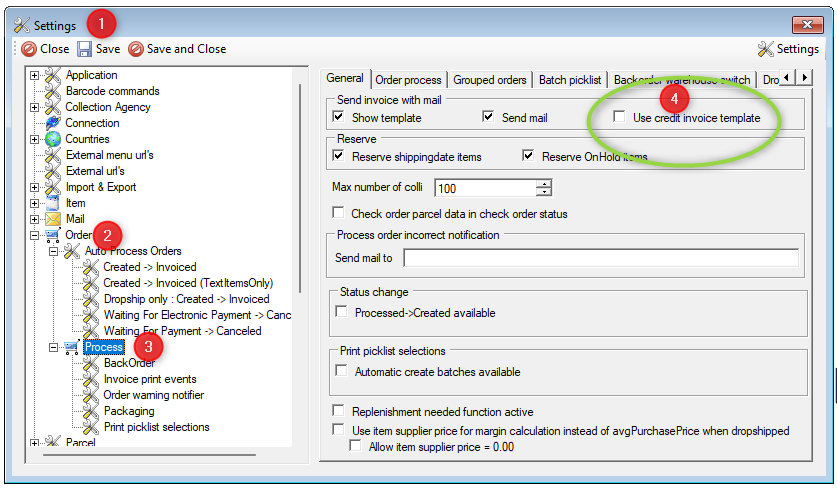Switch to the General tab
Viewport: 837px width, 490px height.
(x=345, y=78)
